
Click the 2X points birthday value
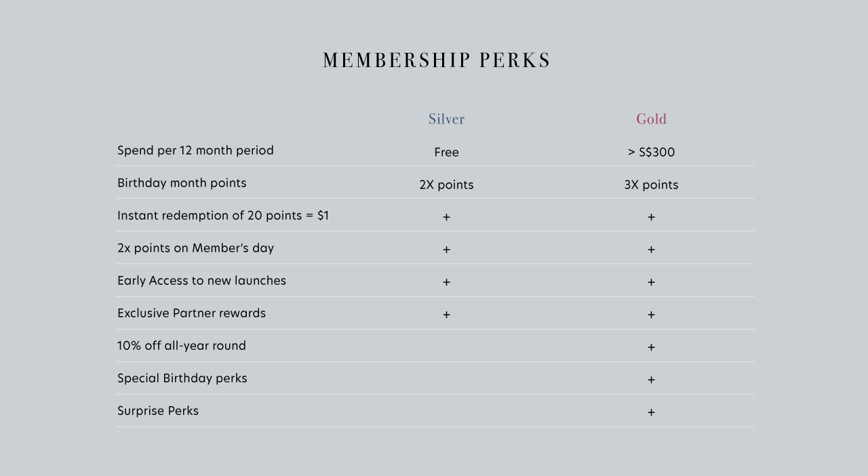446,184
